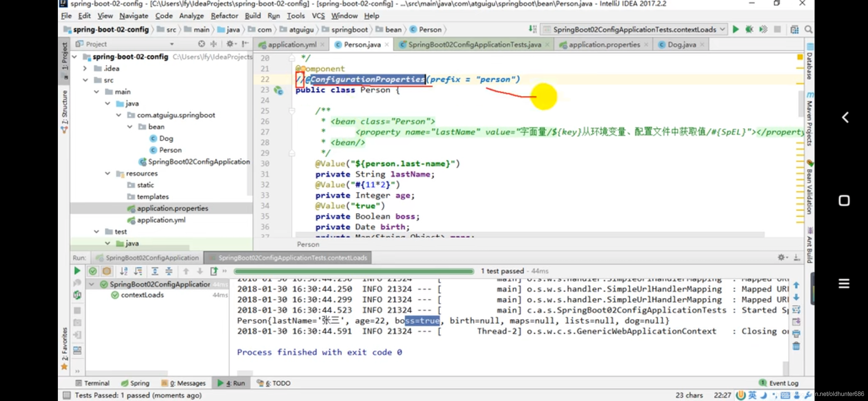Toggle tool window bars icon in status bar
868x401 pixels.
point(67,395)
